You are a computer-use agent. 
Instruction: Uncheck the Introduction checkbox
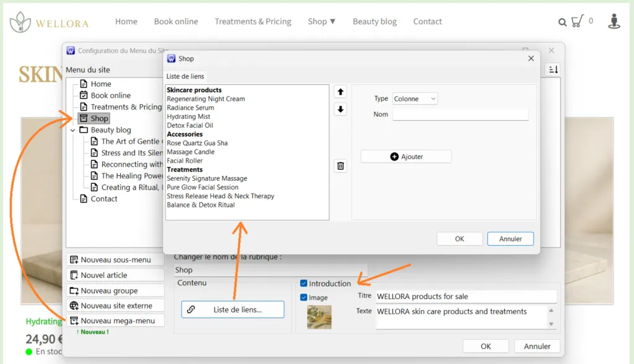coord(303,284)
